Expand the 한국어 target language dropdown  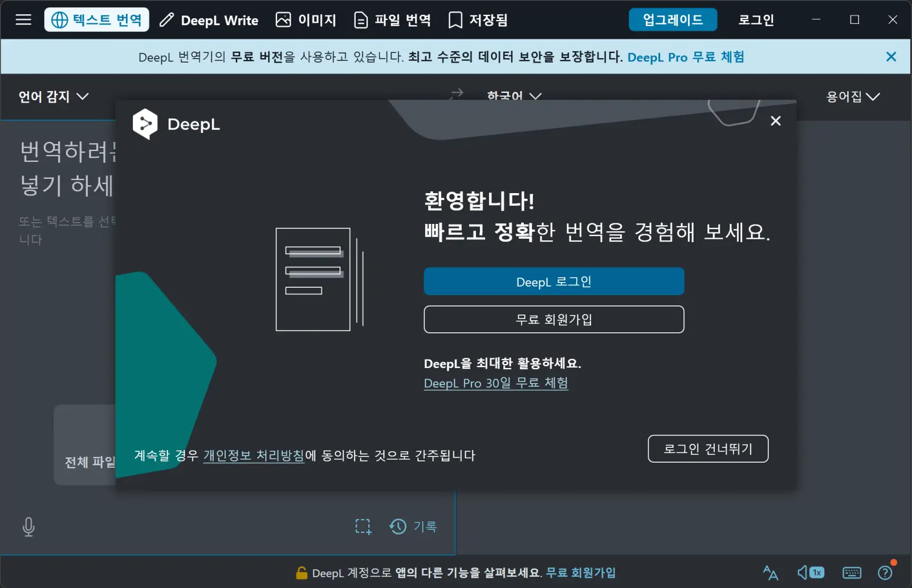click(514, 96)
